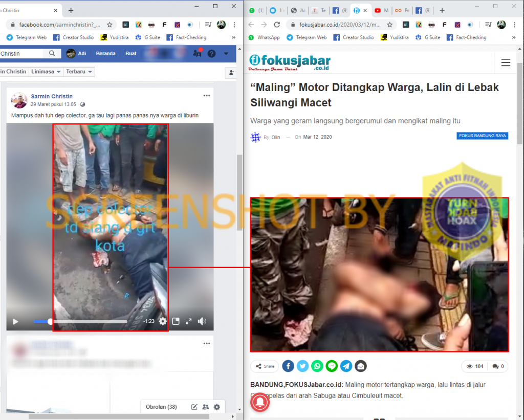
Task: Share the article via Telegram icon
Action: [346, 366]
